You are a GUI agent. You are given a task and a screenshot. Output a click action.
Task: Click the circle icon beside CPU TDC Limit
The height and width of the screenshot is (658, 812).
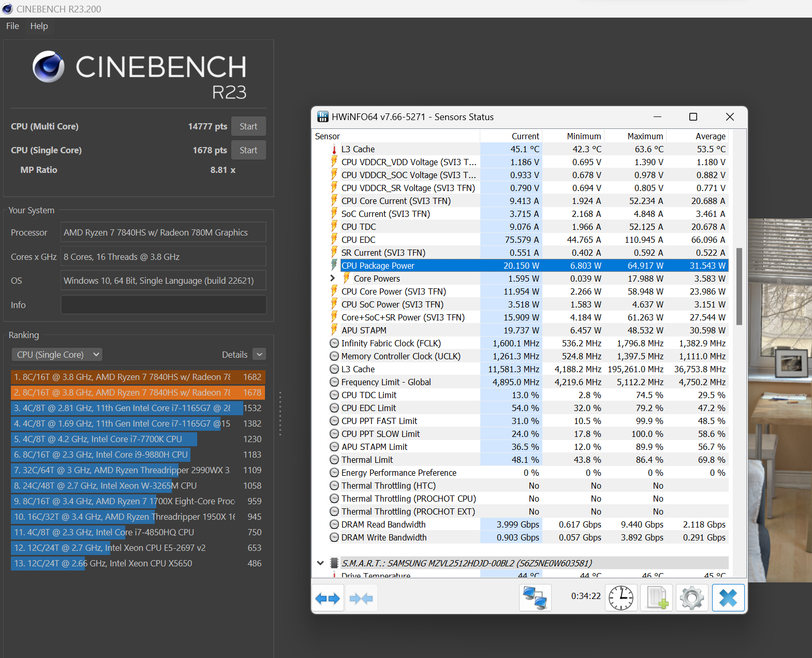(334, 395)
